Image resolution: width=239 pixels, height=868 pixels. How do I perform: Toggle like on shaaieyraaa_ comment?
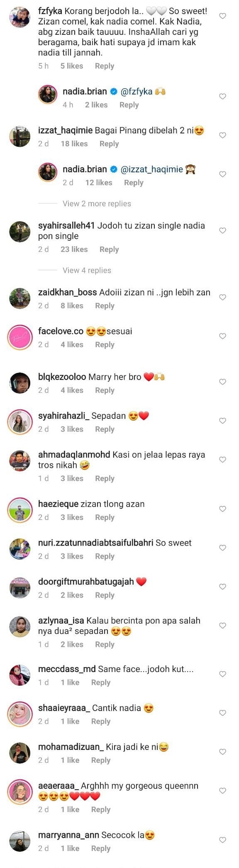(222, 713)
